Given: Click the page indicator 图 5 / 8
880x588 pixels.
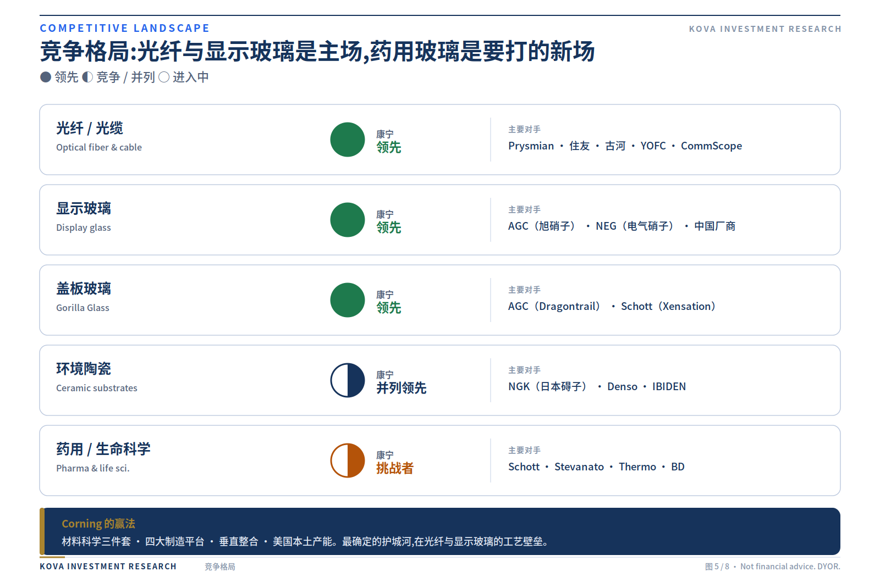Looking at the screenshot, I should [717, 567].
